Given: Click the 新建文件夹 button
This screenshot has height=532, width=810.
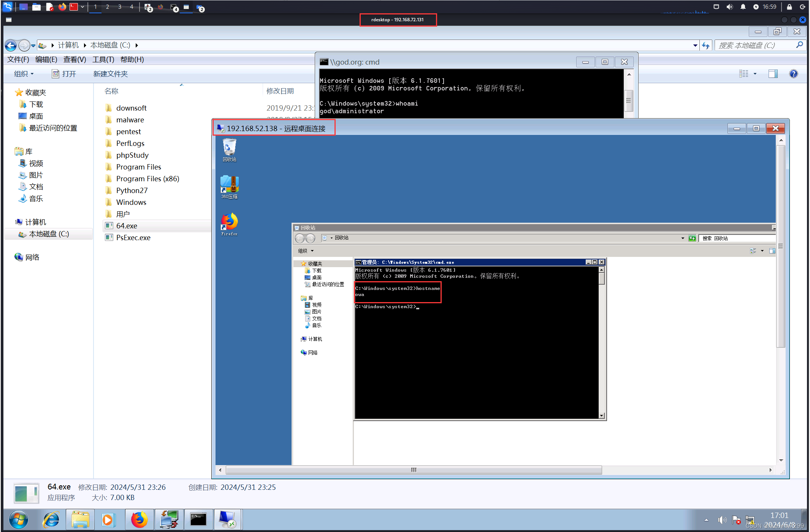Looking at the screenshot, I should pyautogui.click(x=111, y=74).
